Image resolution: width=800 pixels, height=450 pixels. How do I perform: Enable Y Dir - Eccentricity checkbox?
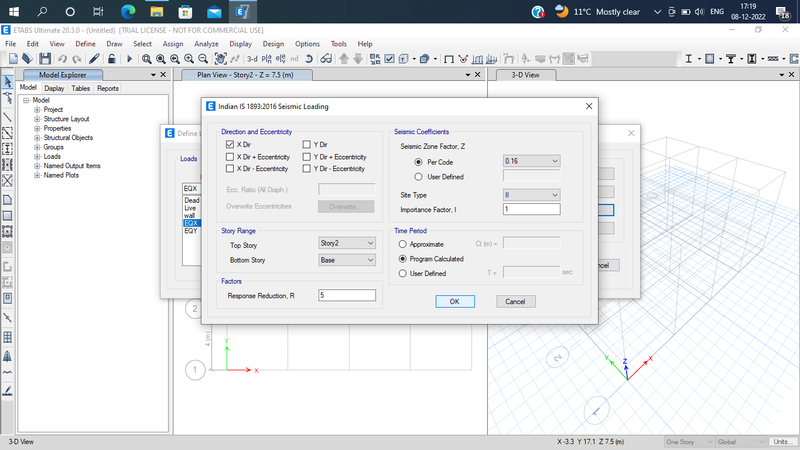point(307,168)
